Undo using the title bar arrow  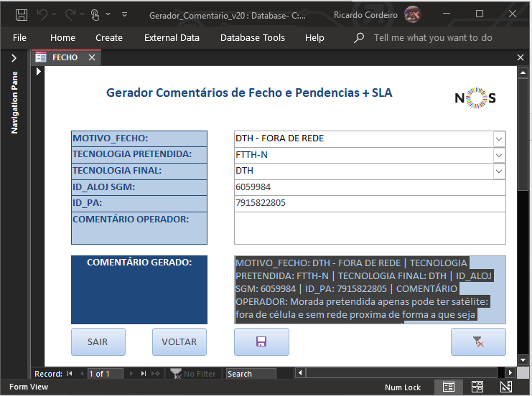pos(42,14)
